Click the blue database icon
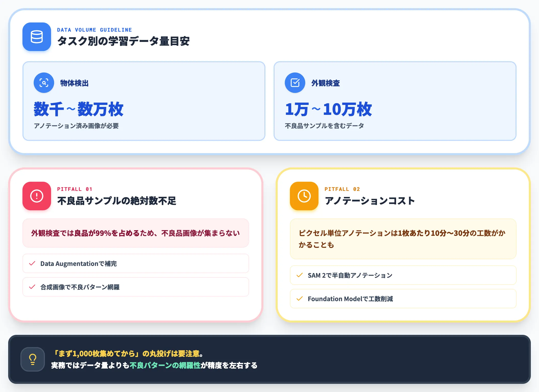539x392 pixels. [37, 37]
